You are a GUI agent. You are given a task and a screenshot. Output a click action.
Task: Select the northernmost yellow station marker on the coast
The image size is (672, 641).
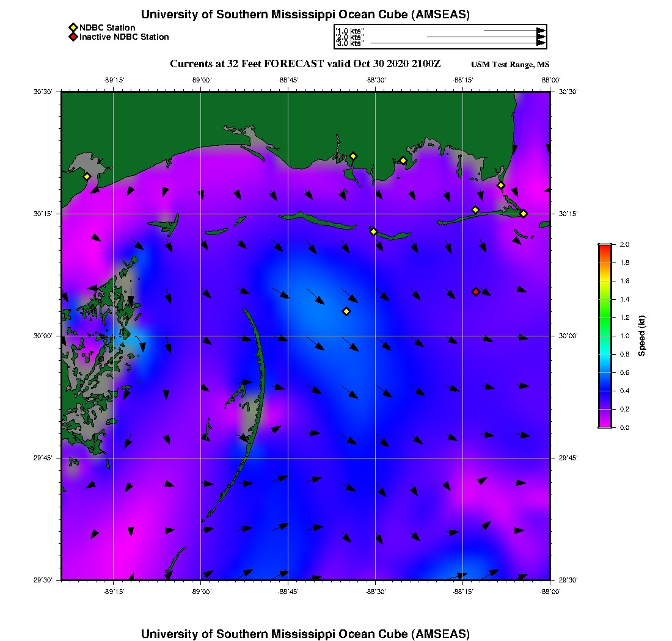(353, 156)
